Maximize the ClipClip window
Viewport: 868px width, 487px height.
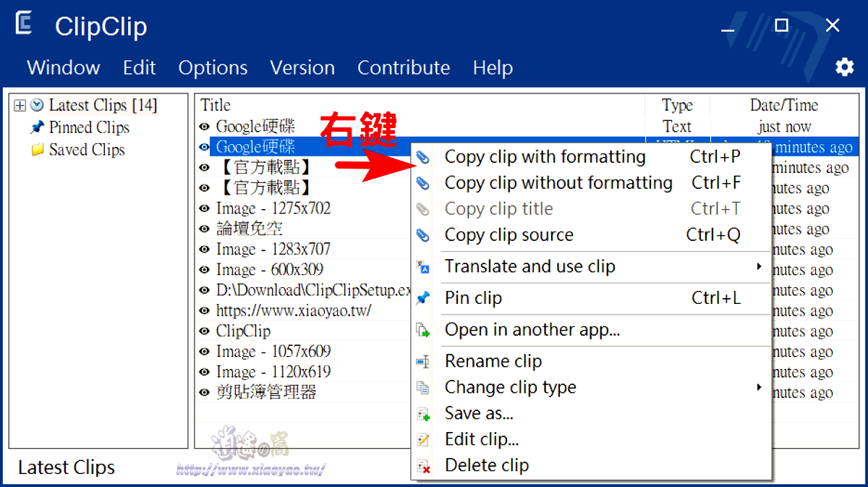(781, 25)
